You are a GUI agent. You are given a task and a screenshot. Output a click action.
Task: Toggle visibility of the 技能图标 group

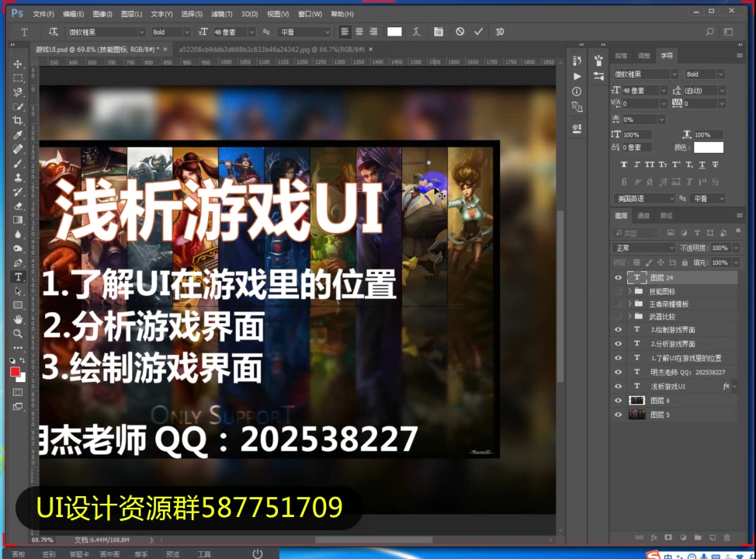(x=618, y=291)
